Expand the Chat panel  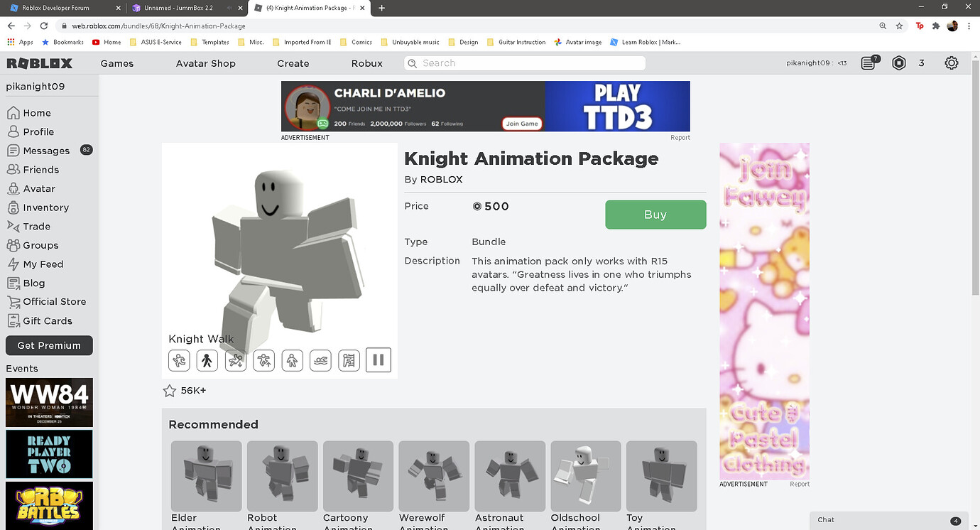(x=888, y=519)
